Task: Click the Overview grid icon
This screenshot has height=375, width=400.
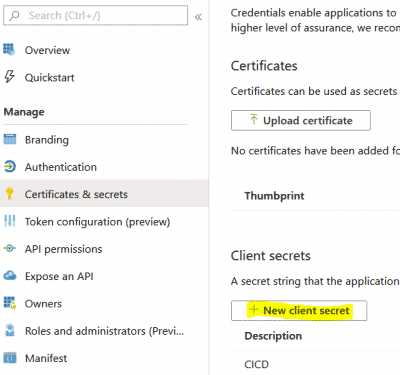Action: click(x=9, y=50)
